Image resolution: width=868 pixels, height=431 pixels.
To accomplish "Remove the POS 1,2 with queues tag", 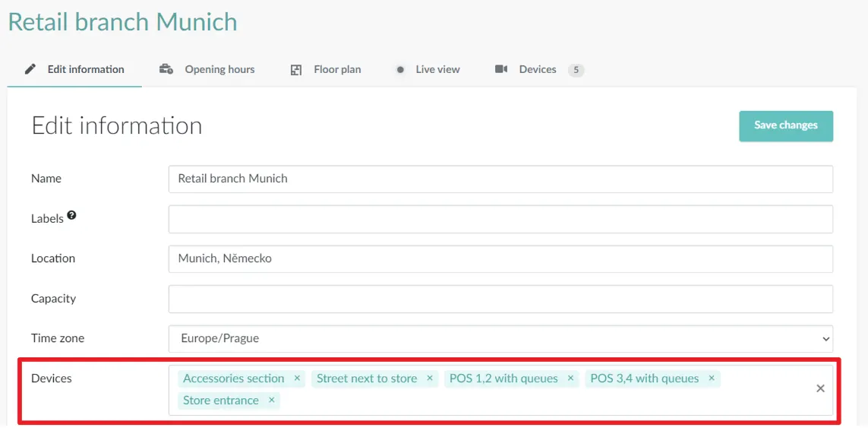I will point(570,379).
